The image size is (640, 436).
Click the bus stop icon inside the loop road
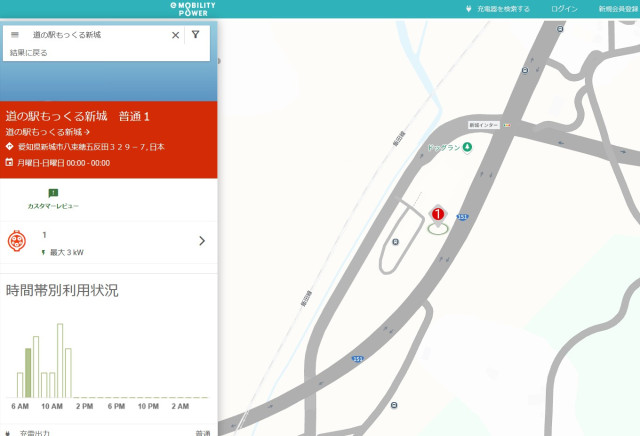[395, 242]
